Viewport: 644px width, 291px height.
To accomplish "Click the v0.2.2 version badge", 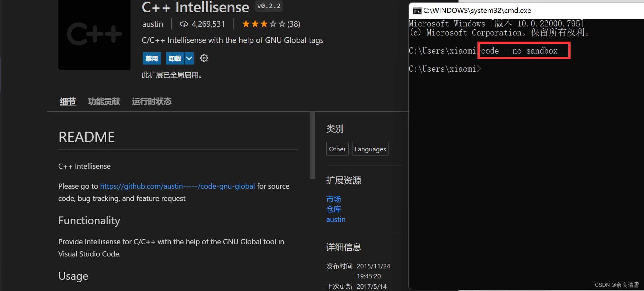I will 268,6.
